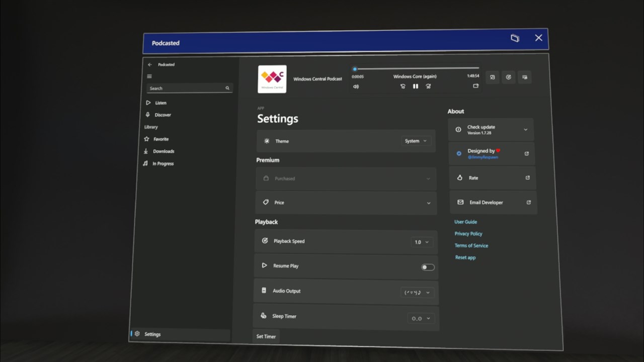Skip back 10 seconds
The image size is (644, 362).
(403, 86)
